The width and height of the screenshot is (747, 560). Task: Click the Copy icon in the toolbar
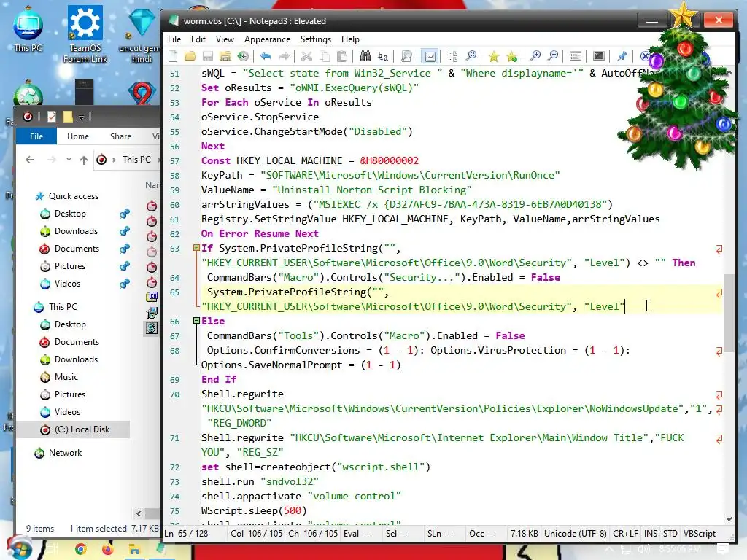coord(325,56)
